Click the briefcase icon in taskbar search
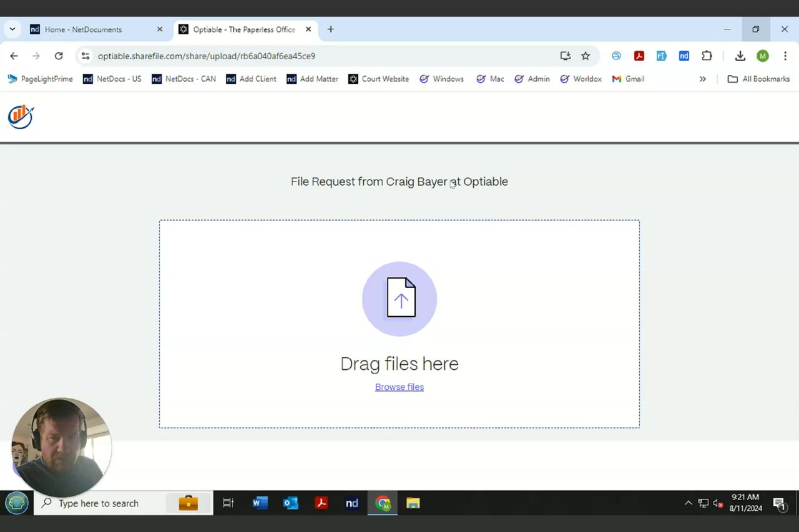 click(x=188, y=503)
